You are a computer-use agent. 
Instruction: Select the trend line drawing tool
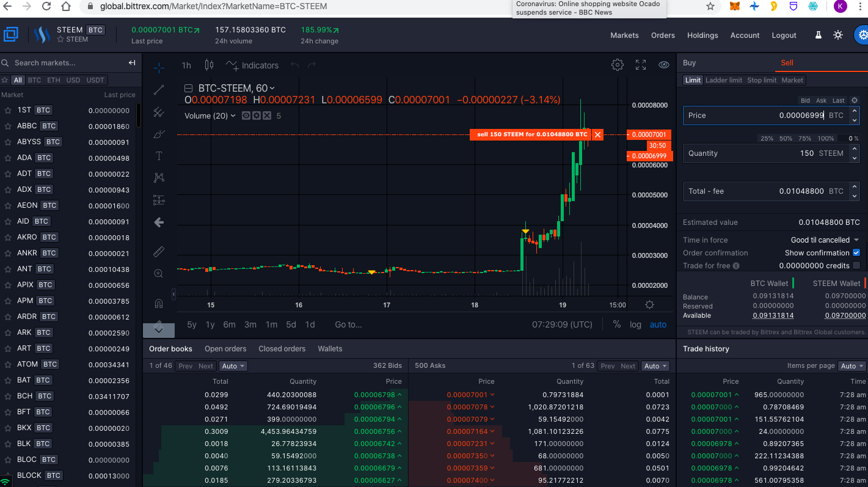click(x=159, y=90)
